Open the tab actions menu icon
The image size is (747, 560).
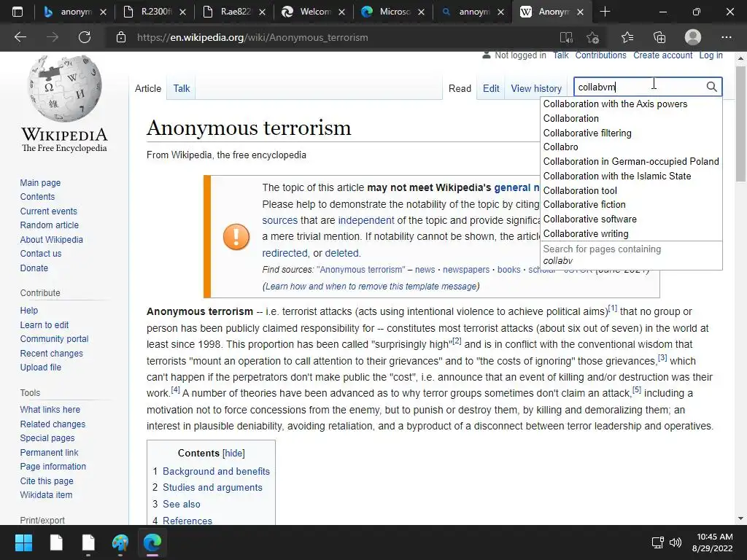coord(18,12)
